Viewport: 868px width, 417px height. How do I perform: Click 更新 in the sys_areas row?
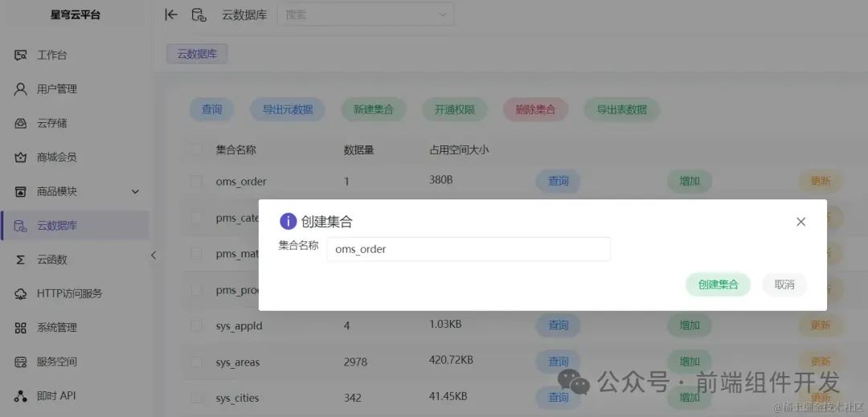pyautogui.click(x=821, y=362)
